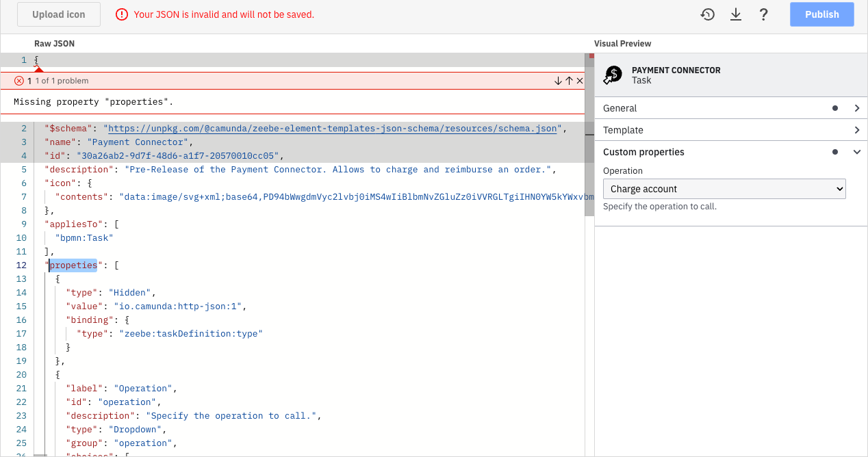Dismiss the problem panel with its X icon
Screen dimensions: 868x457
pos(579,80)
